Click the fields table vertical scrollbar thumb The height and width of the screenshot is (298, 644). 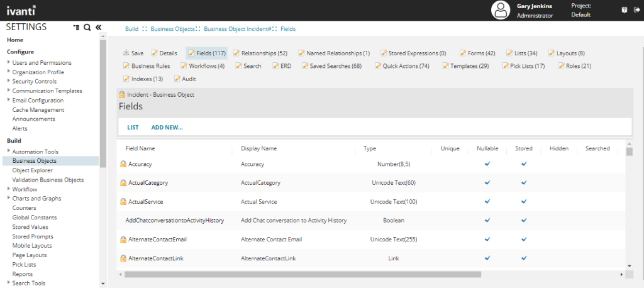point(629,152)
